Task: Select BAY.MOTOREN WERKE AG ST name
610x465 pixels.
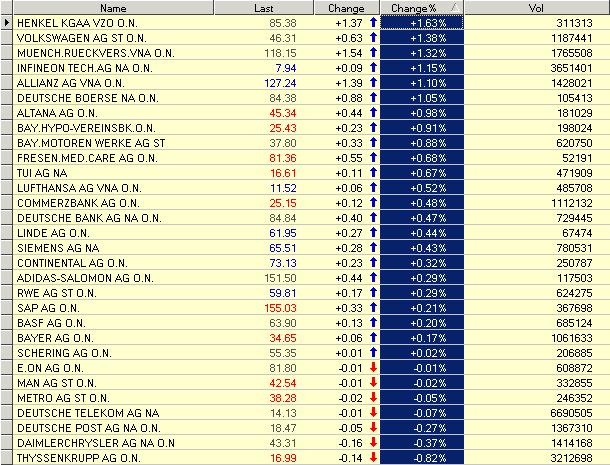Action: 91,143
